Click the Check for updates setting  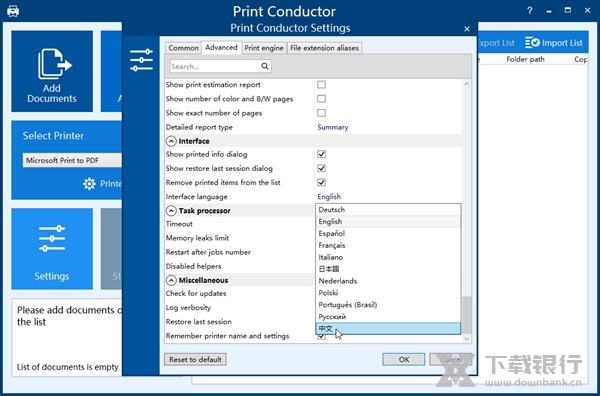(x=196, y=293)
